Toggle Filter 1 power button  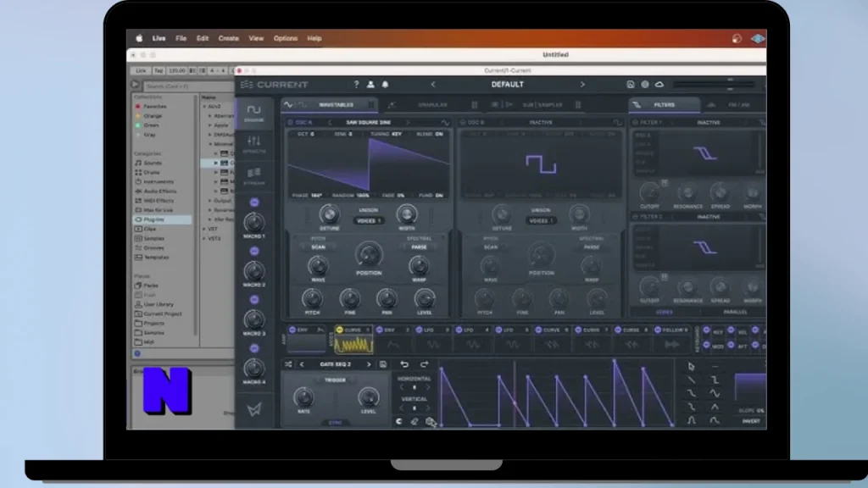coord(635,122)
